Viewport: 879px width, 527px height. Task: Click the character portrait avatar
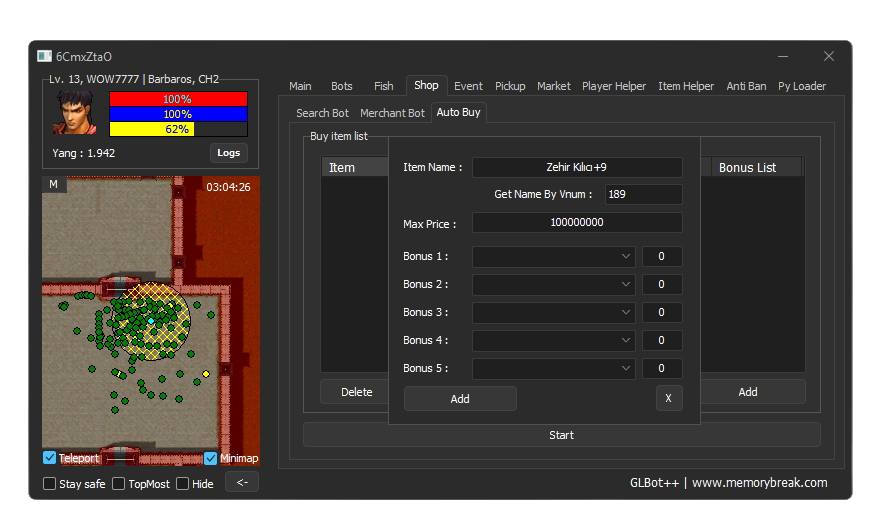(75, 113)
